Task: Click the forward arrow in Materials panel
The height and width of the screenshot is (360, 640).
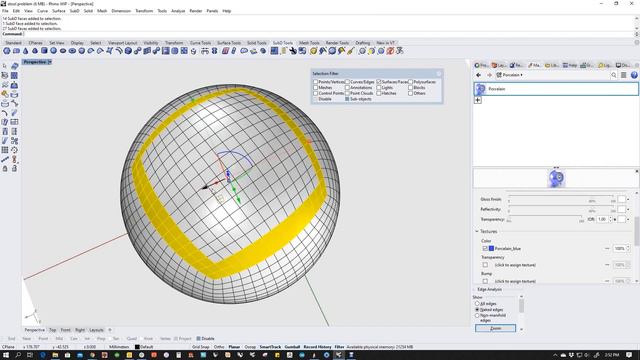Action: [x=489, y=75]
